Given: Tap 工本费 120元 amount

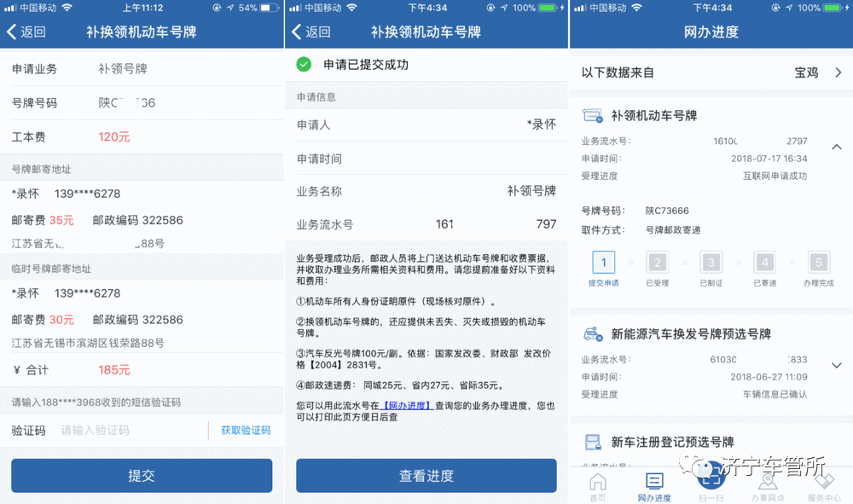Looking at the screenshot, I should coord(113,137).
